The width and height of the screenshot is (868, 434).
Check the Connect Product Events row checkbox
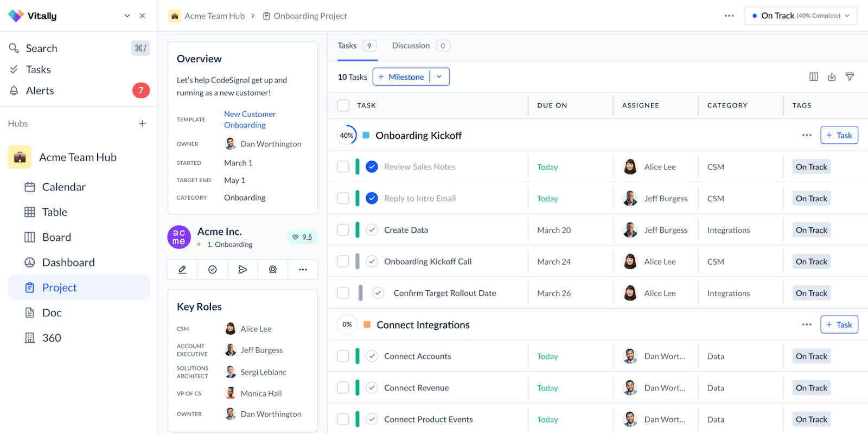[x=343, y=419]
